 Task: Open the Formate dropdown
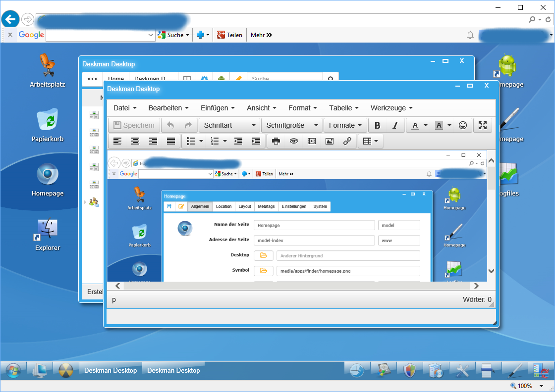coord(345,125)
